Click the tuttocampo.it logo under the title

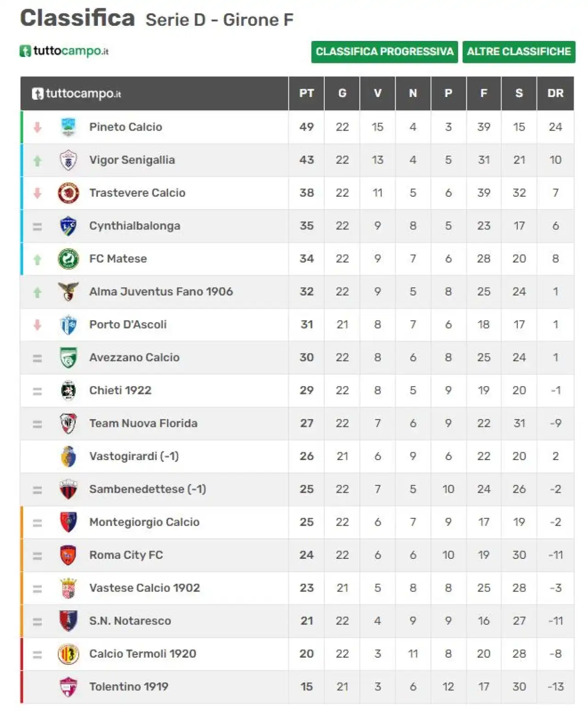(x=64, y=51)
